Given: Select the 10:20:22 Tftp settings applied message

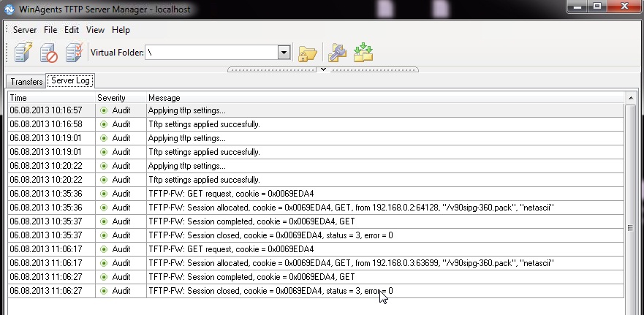Looking at the screenshot, I should 204,180.
